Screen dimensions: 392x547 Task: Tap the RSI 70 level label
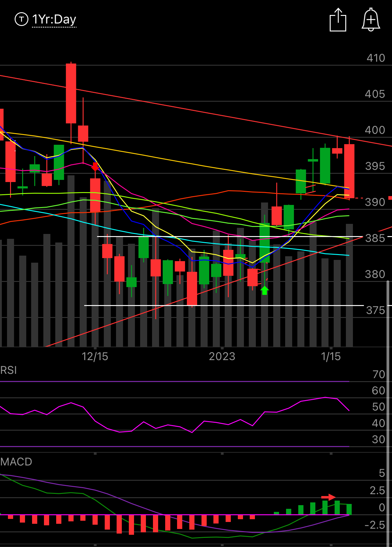(379, 374)
